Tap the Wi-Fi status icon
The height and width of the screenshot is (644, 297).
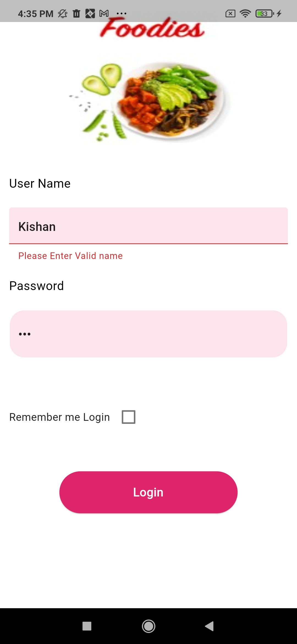246,13
